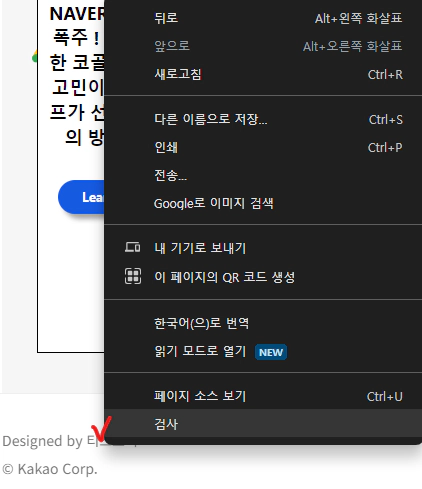Click the QR code icon in the menu
This screenshot has width=422, height=489.
tap(133, 276)
